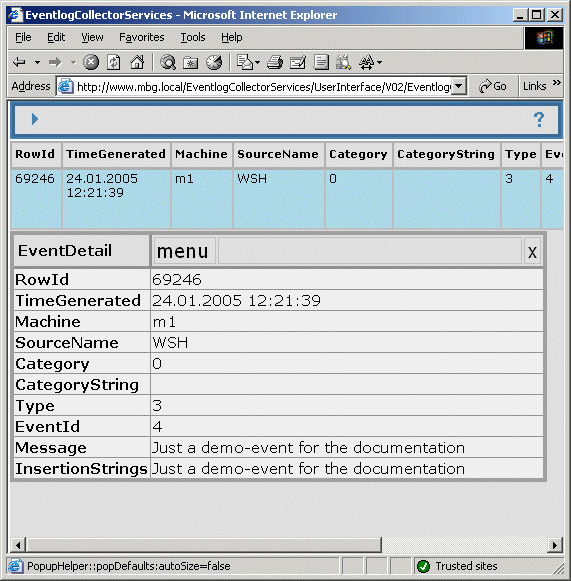This screenshot has height=581, width=571.
Task: Click the blue question mark help icon
Action: pos(539,120)
